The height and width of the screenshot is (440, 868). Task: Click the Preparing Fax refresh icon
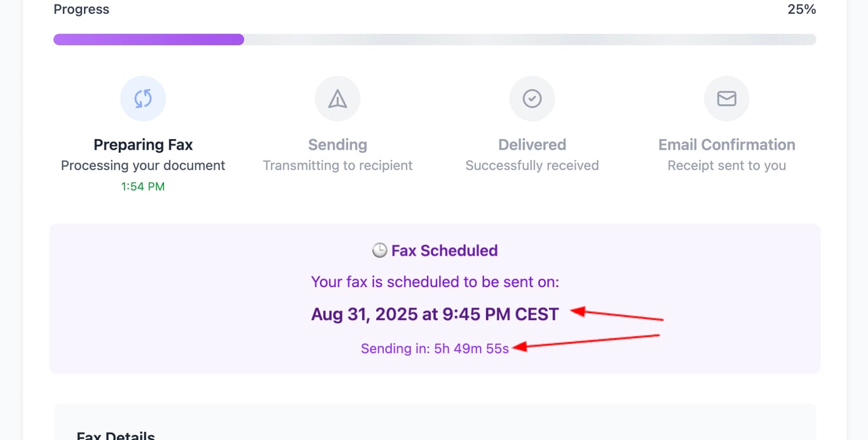143,98
